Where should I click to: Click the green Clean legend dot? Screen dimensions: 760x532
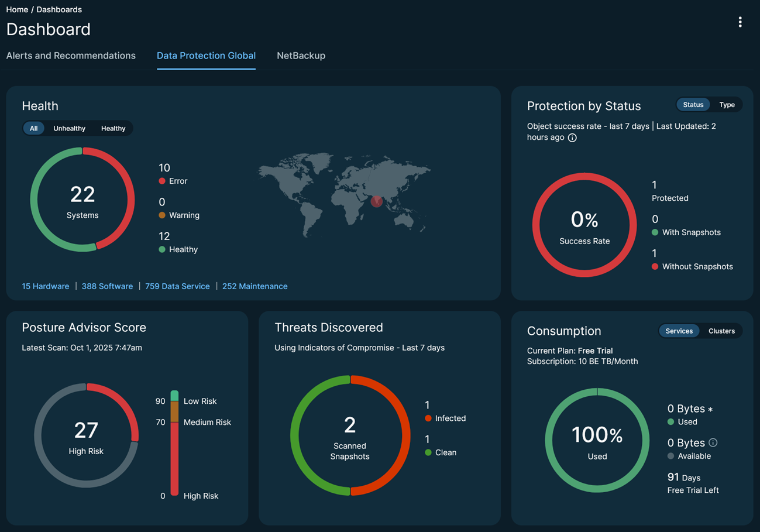coord(428,452)
